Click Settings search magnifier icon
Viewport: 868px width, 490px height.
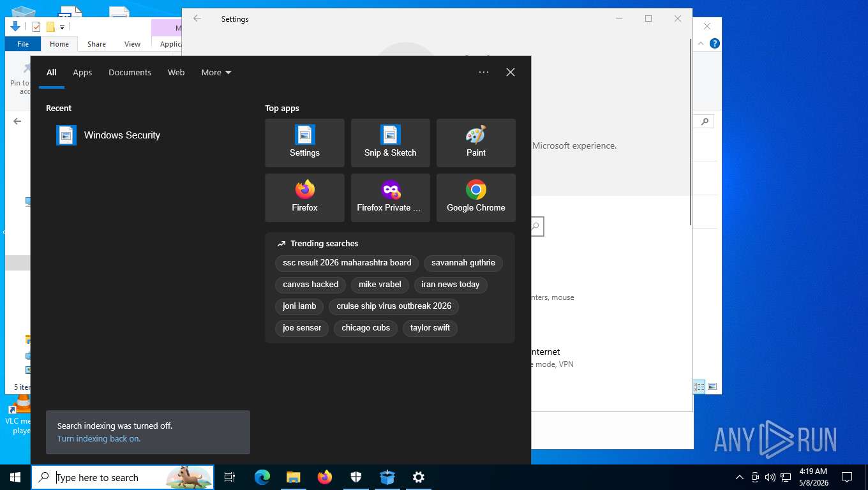[535, 226]
